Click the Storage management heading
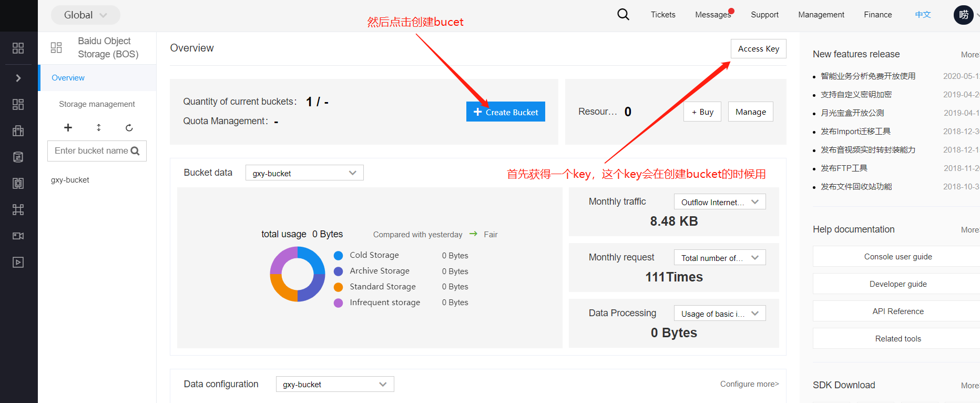980x403 pixels. [97, 104]
